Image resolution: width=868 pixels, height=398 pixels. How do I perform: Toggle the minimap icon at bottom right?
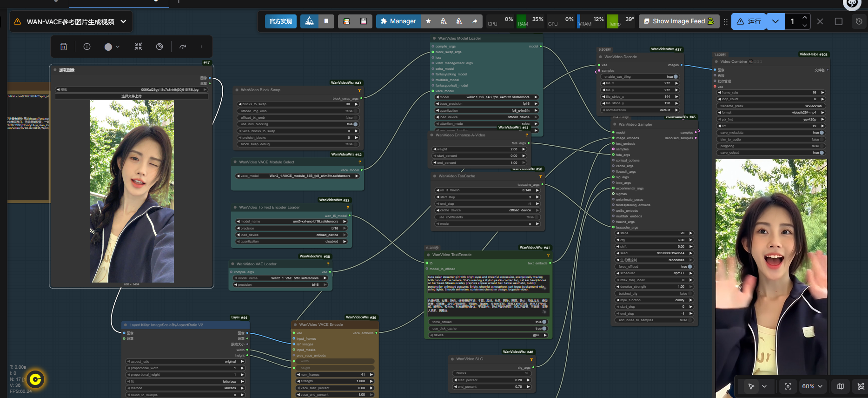click(841, 386)
